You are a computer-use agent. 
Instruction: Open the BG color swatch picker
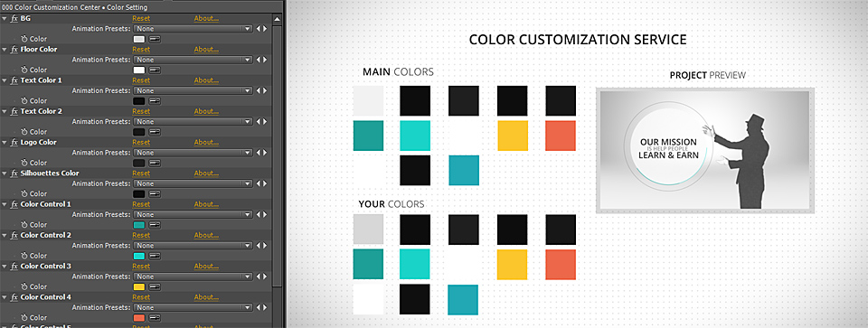point(139,39)
